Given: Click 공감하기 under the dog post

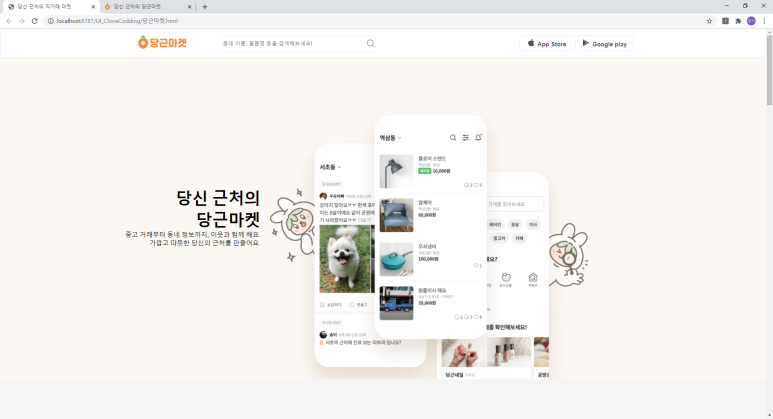Looking at the screenshot, I should [331, 305].
